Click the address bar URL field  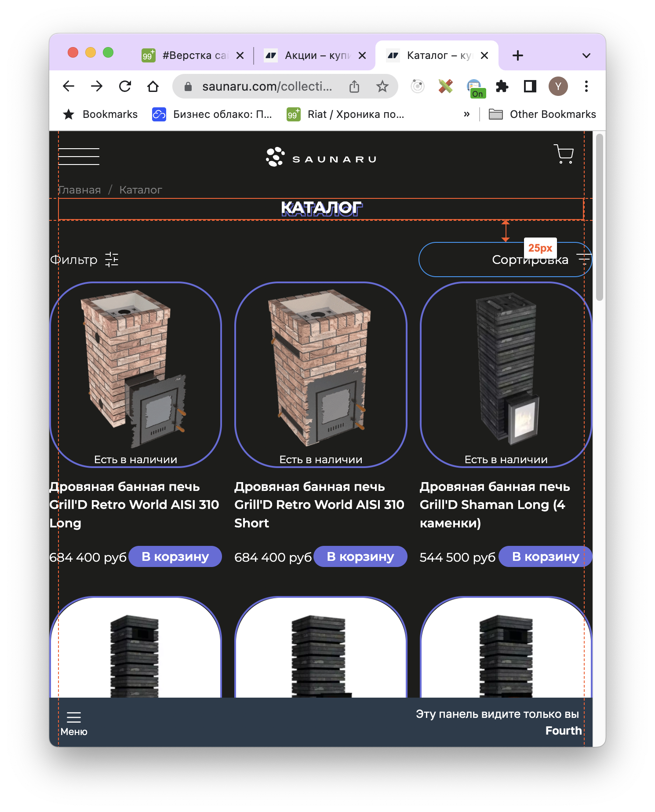(x=267, y=86)
